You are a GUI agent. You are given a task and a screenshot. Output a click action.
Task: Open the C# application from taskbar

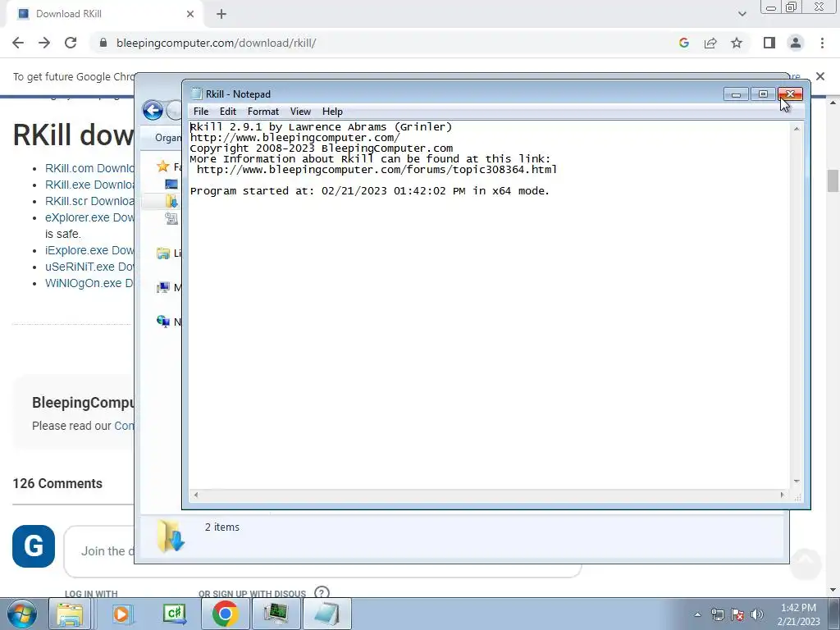tap(174, 614)
